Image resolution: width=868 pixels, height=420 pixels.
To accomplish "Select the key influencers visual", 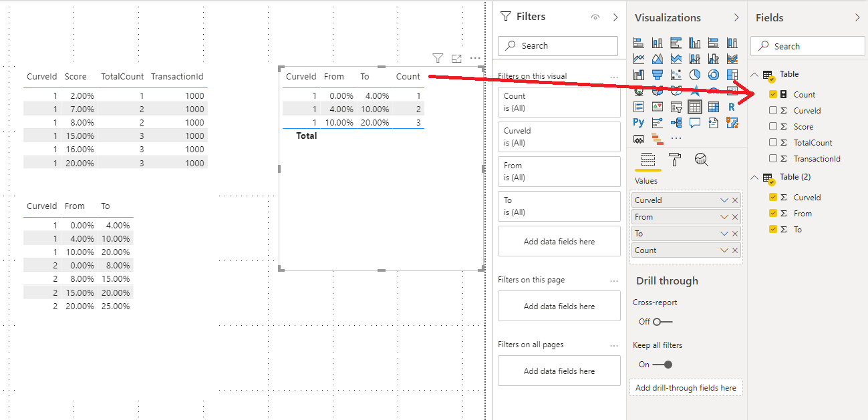I will [658, 123].
